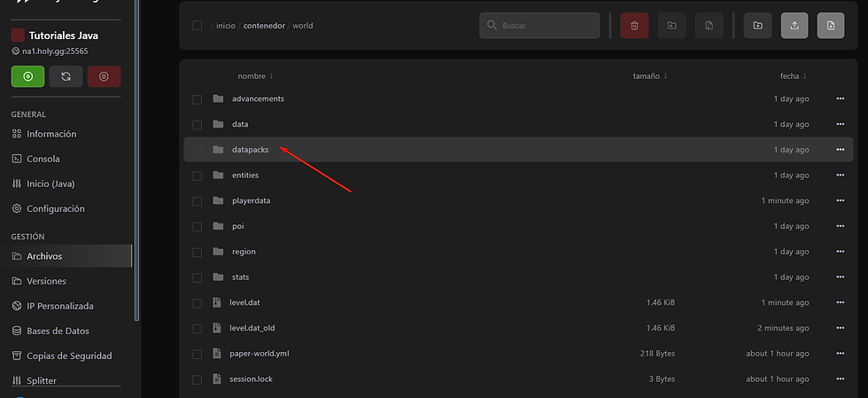Open options menu for poi row

tap(841, 226)
